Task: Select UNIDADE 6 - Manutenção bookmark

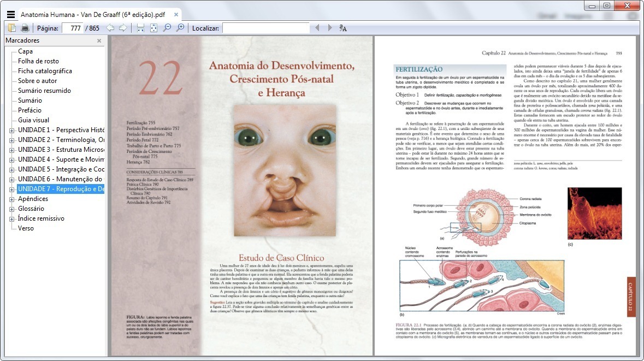Action: tap(61, 179)
